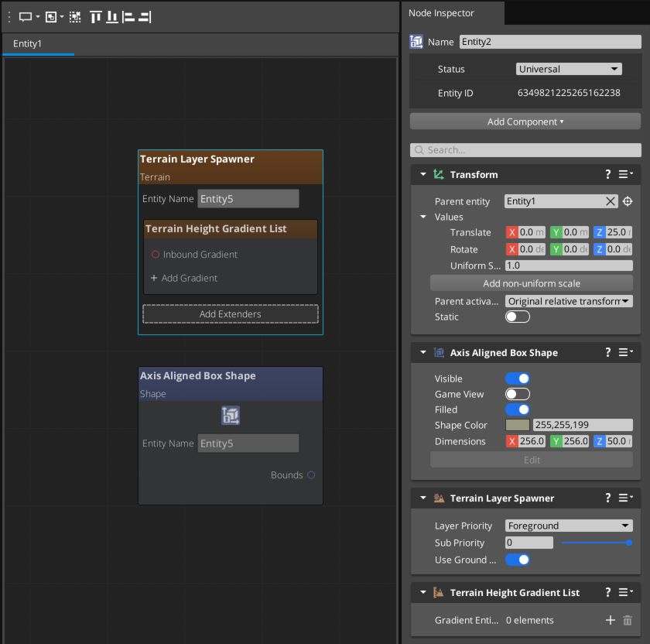Screen dimensions: 650x644
Task: Open the Terrain Layer Spawner component menu
Action: 626,498
